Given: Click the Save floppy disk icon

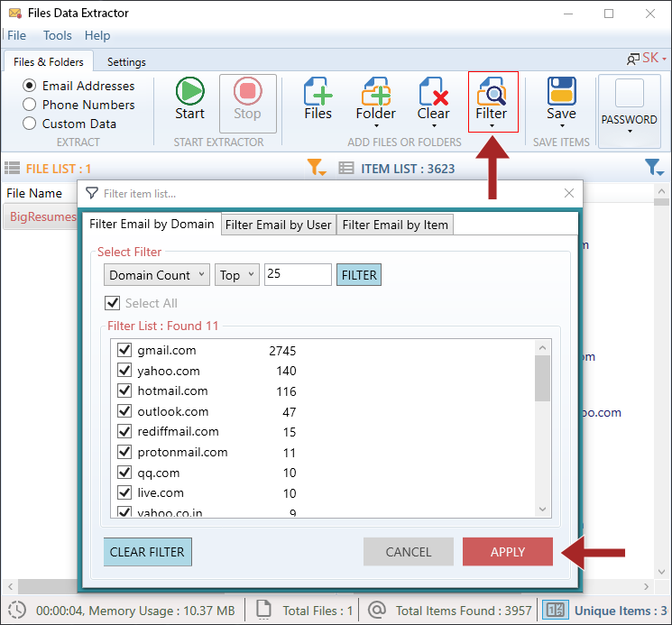Looking at the screenshot, I should coord(561,91).
